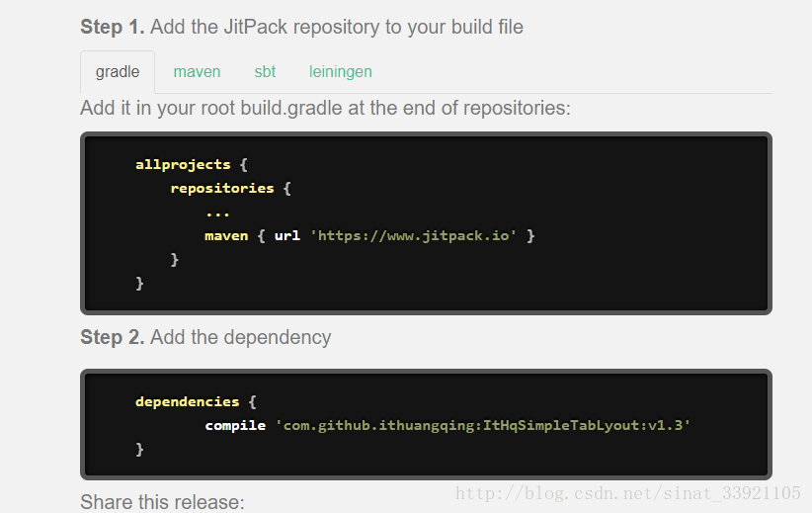
Task: Click the 'Step 2.' heading text
Action: [x=113, y=337]
